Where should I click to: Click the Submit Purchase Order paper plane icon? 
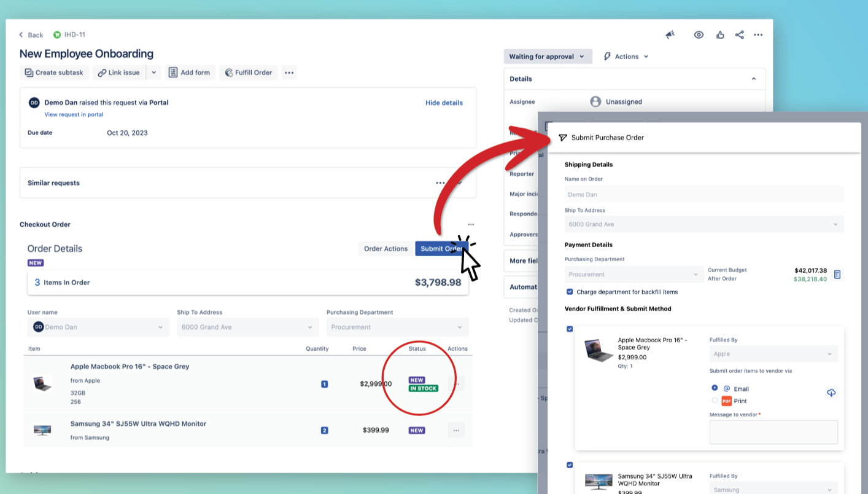click(x=562, y=138)
